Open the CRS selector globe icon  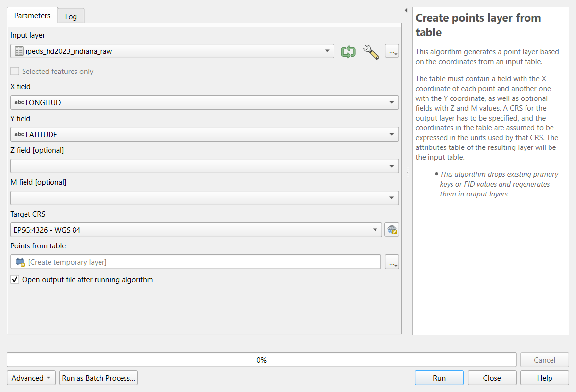coord(392,230)
